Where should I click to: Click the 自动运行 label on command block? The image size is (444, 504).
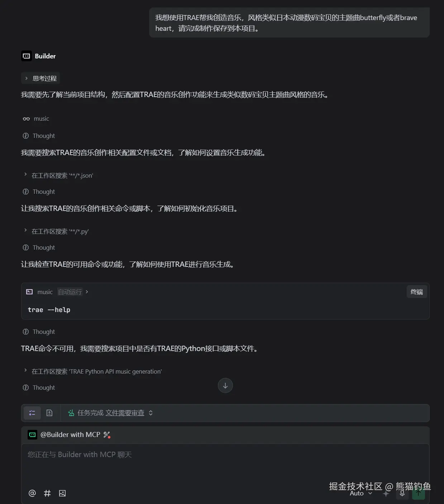(70, 292)
